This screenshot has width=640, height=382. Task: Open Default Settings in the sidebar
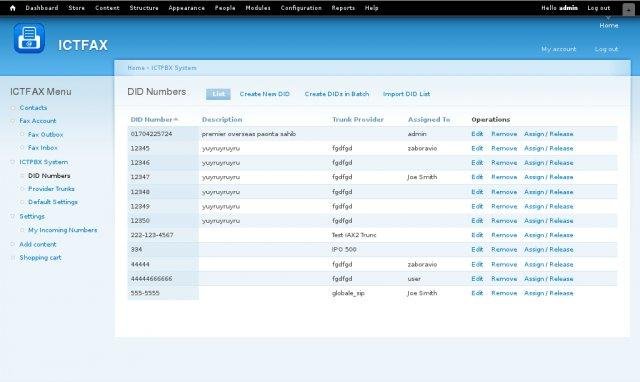(x=53, y=202)
